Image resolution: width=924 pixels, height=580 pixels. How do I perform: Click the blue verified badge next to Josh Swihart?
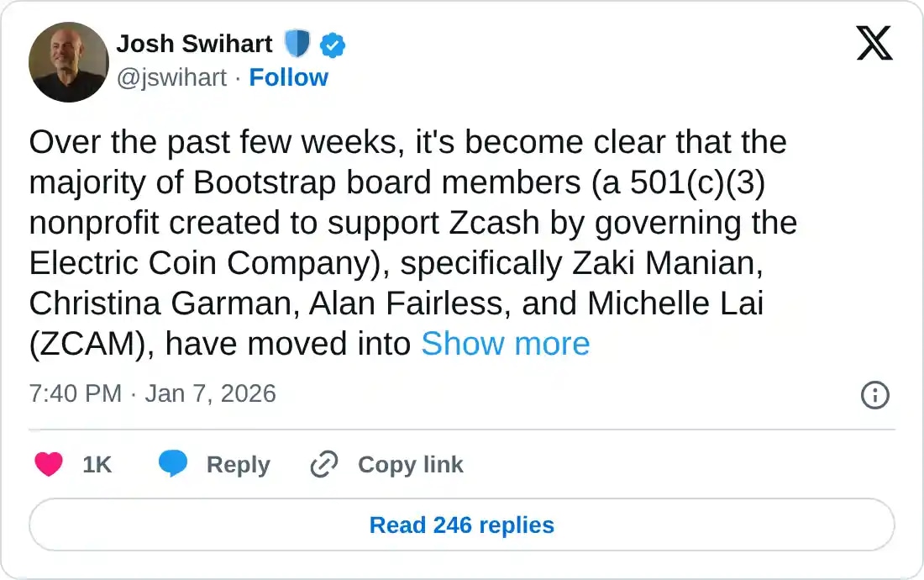[x=333, y=44]
